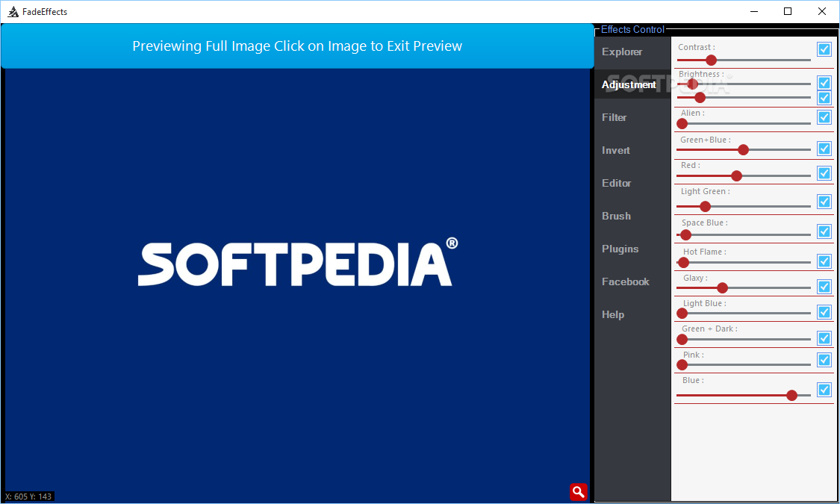Toggle the Green + Dark checkbox
The width and height of the screenshot is (840, 504).
(824, 338)
